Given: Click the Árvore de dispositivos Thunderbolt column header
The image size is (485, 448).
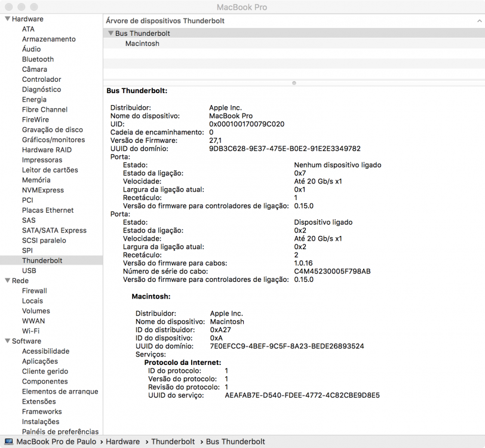Looking at the screenshot, I should tap(165, 21).
